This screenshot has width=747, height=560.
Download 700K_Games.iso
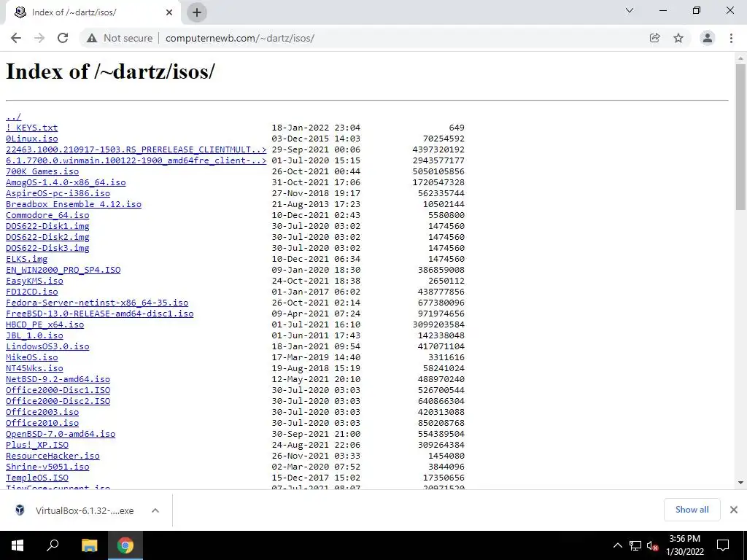click(42, 171)
